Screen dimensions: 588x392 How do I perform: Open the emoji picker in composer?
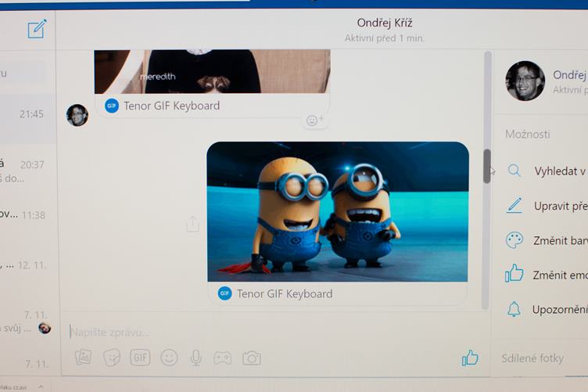(169, 358)
